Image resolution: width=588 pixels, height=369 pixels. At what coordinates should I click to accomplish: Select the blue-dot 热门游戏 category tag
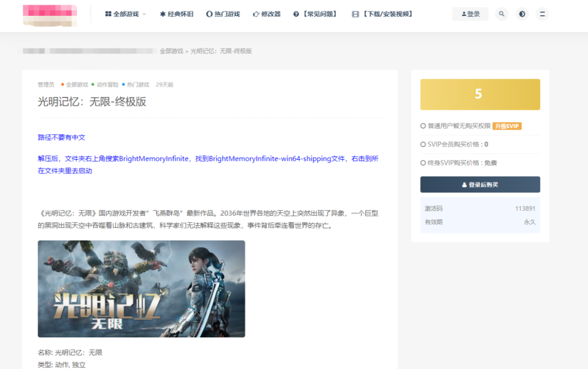136,85
